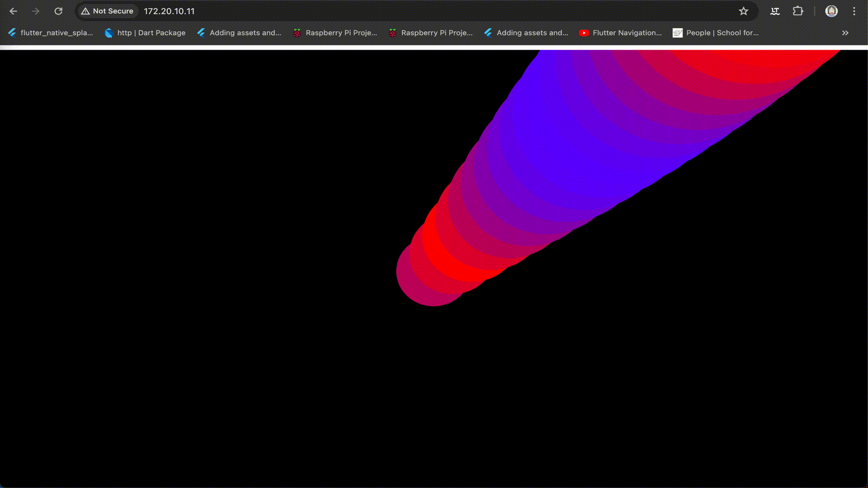This screenshot has height=488, width=868.
Task: Click the not secure warning icon
Action: click(86, 11)
